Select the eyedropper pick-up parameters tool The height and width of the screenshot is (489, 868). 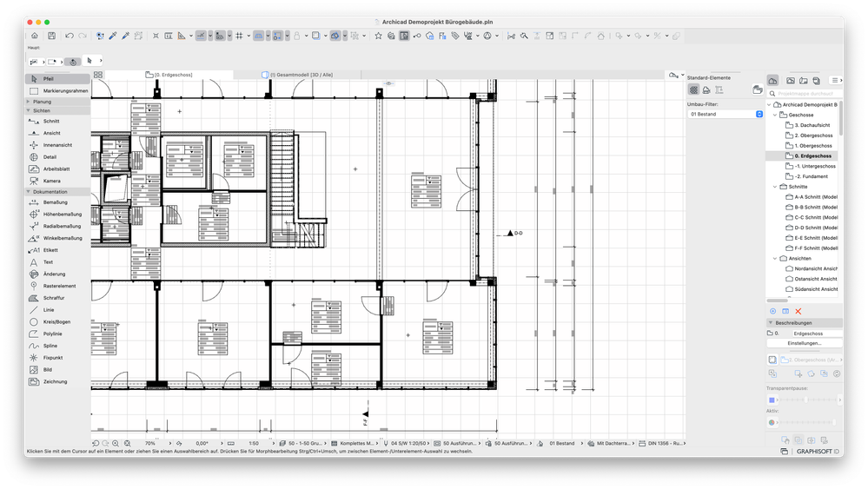(x=113, y=36)
